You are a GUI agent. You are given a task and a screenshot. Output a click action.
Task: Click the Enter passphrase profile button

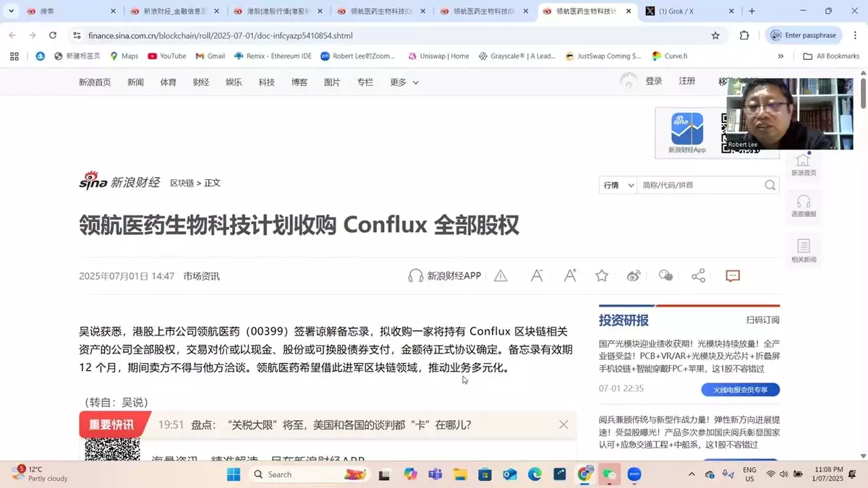pyautogui.click(x=803, y=35)
